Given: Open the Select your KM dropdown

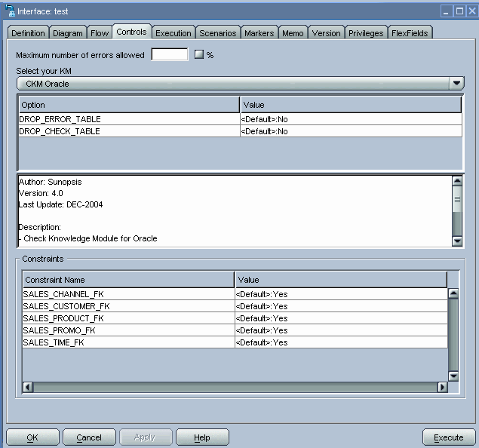Looking at the screenshot, I should click(x=241, y=84).
